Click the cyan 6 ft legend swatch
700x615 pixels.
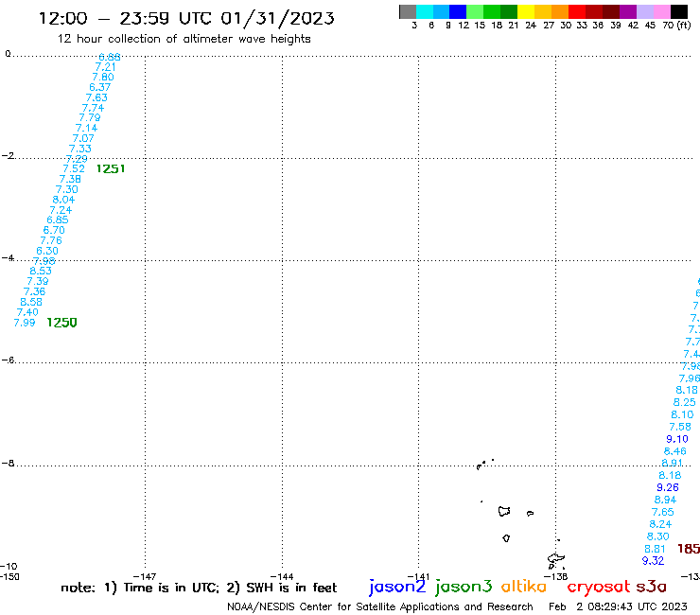click(425, 11)
